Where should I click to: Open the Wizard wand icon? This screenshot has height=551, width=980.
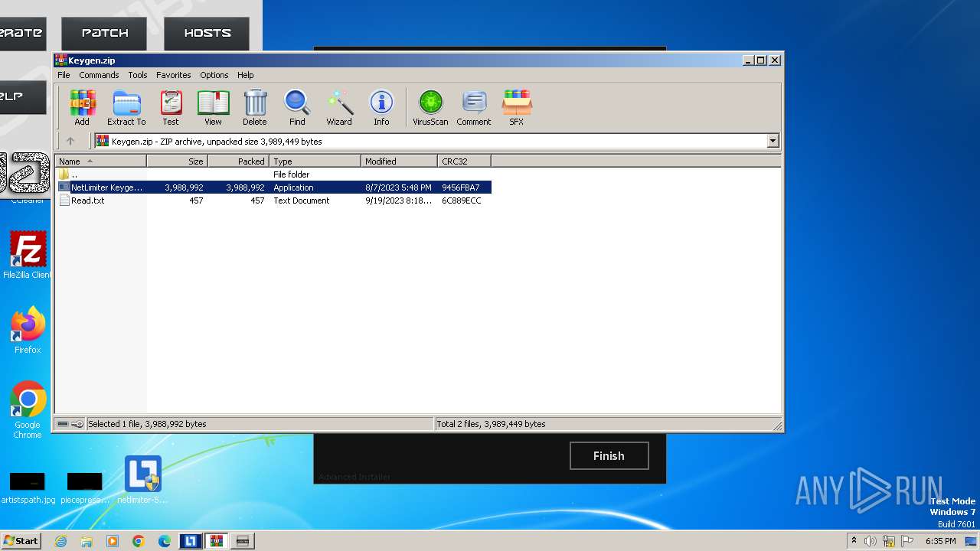[339, 107]
